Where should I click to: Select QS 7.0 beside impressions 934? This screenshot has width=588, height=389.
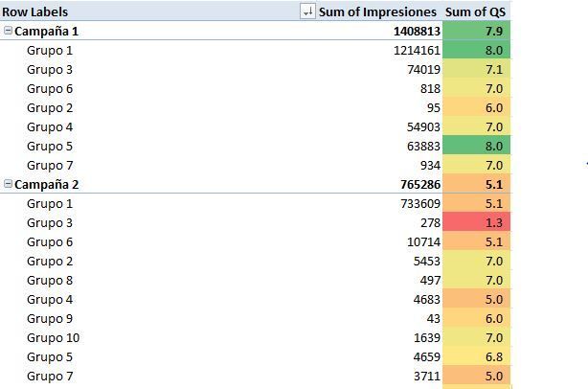tap(476, 165)
